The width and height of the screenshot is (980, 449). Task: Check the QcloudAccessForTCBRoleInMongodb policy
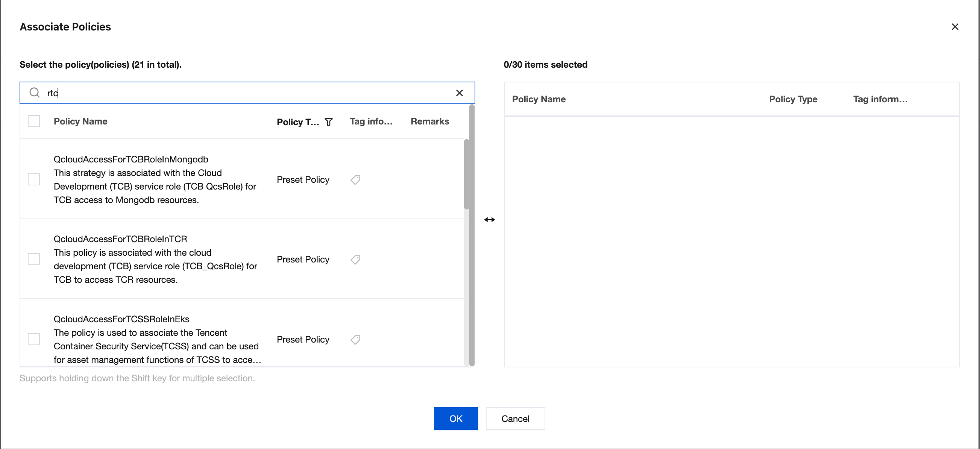click(34, 179)
